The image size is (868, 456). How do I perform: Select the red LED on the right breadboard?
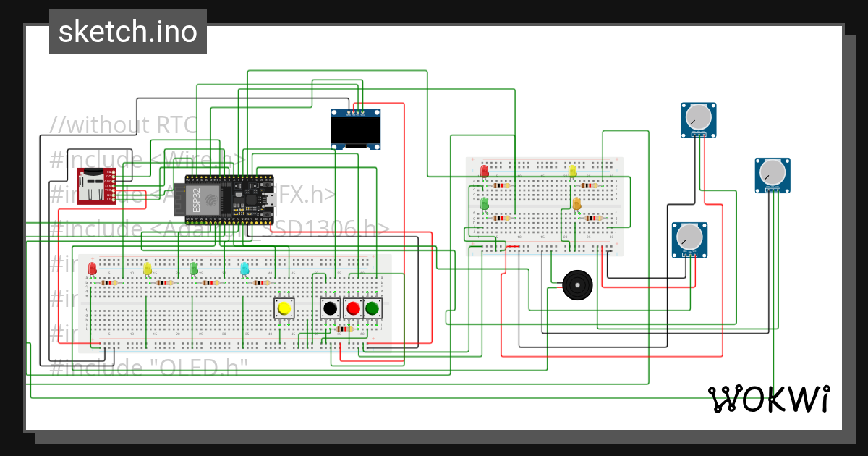pos(483,172)
